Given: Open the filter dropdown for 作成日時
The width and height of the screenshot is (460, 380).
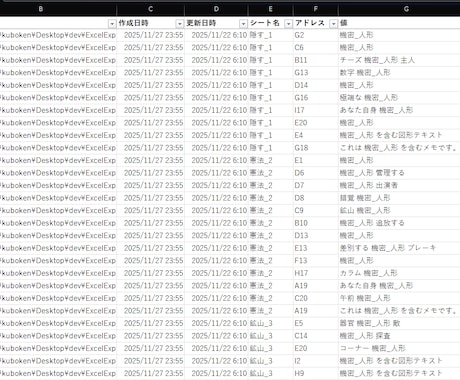Looking at the screenshot, I should point(179,24).
